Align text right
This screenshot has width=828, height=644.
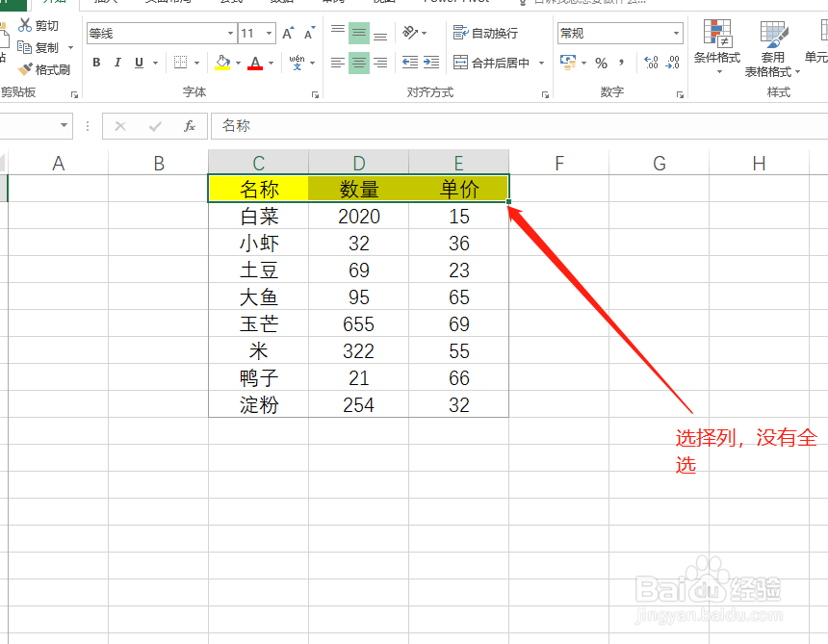(380, 63)
